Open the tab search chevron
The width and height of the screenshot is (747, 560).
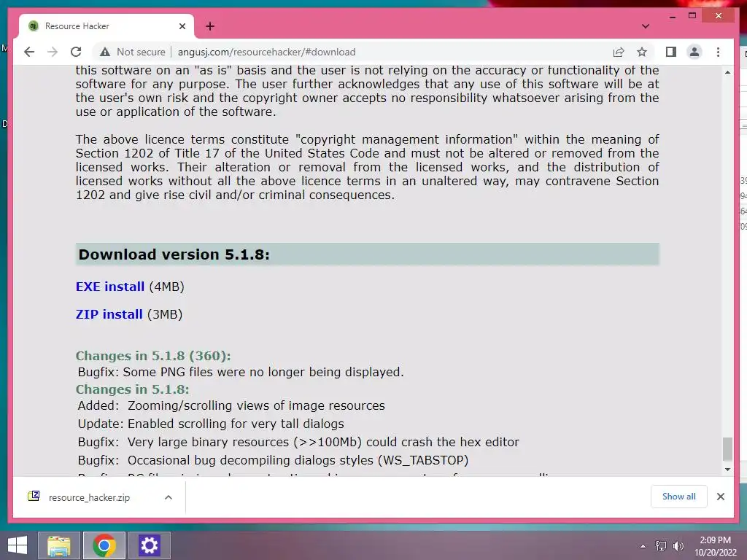(x=646, y=26)
